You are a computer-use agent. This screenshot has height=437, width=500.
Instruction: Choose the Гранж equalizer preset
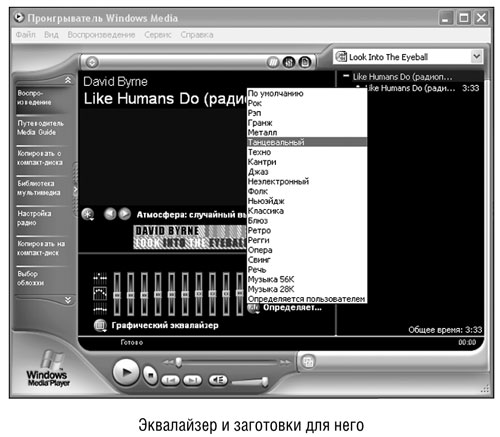[307, 123]
